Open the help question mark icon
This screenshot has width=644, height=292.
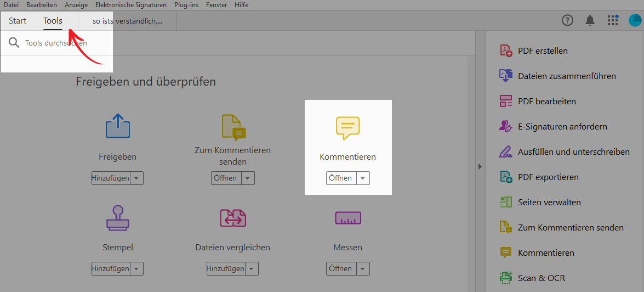[x=567, y=20]
